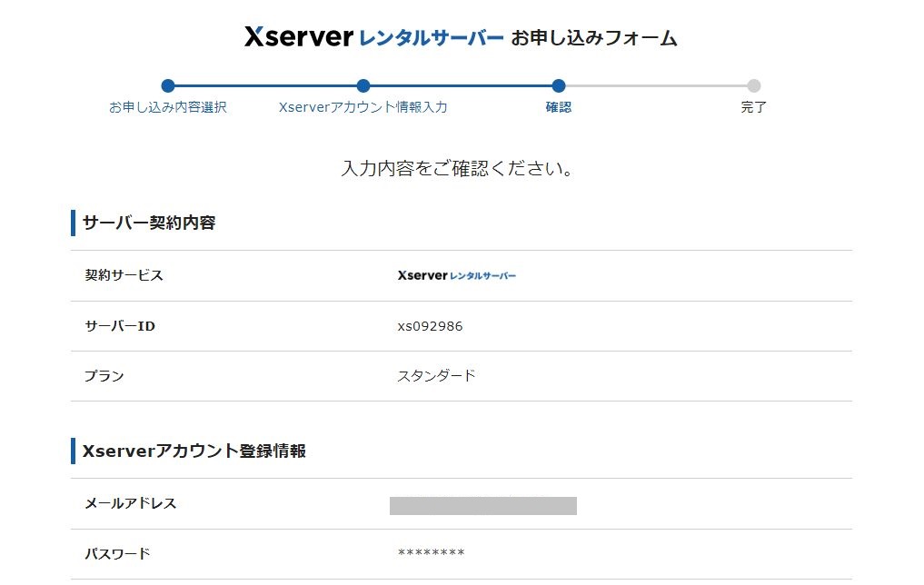The image size is (924, 585).
Task: Click the 入力内容をご確認ください heading
Action: pyautogui.click(x=457, y=169)
